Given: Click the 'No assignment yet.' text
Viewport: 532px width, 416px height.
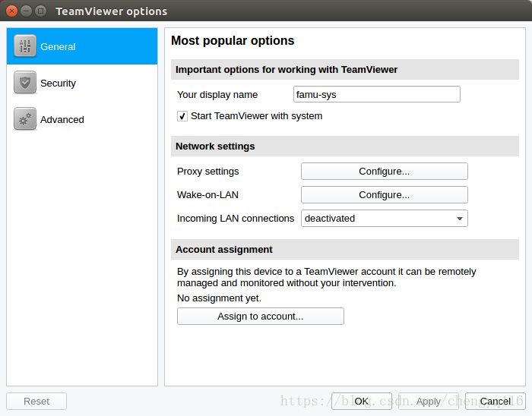Looking at the screenshot, I should (x=219, y=298).
